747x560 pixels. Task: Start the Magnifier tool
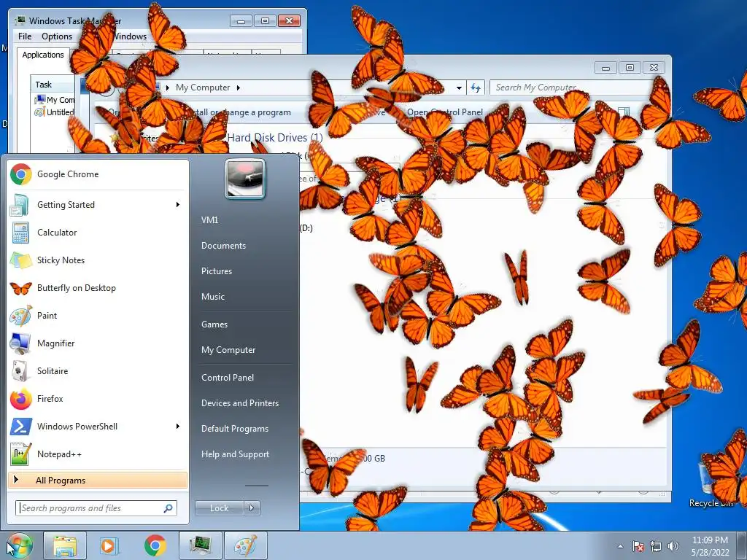98,343
